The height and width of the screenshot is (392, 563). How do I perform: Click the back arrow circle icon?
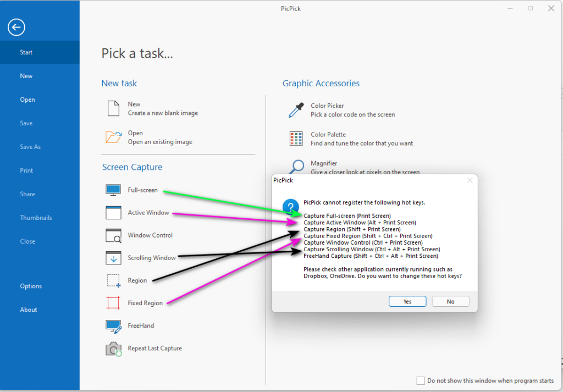(16, 27)
